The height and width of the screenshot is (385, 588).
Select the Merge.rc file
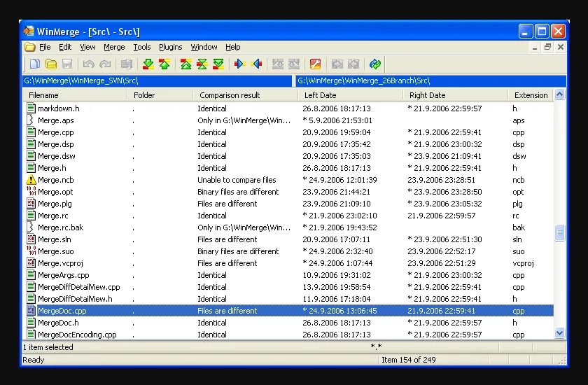pyautogui.click(x=53, y=216)
